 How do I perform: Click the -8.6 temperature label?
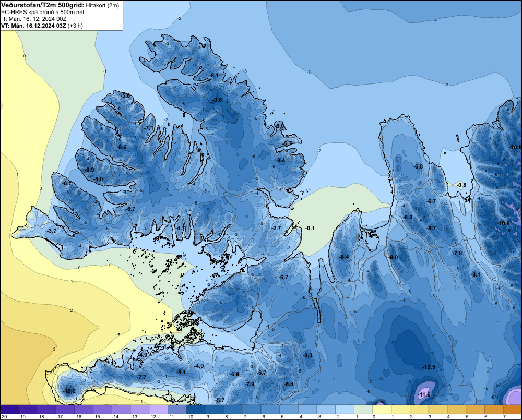[122, 147]
